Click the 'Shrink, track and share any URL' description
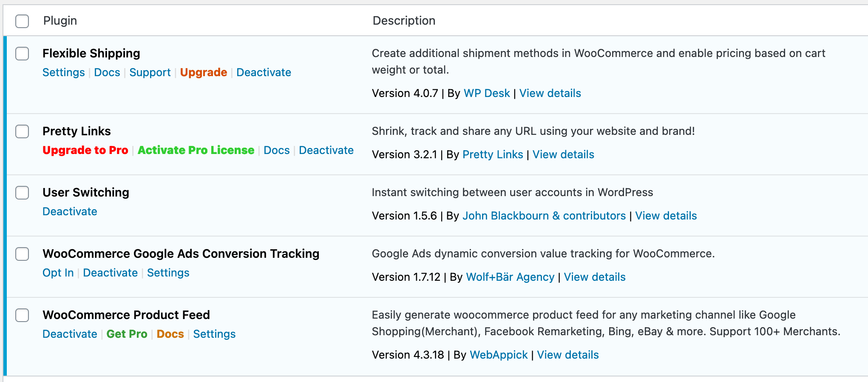Viewport: 868px width, 382px height. pyautogui.click(x=533, y=131)
